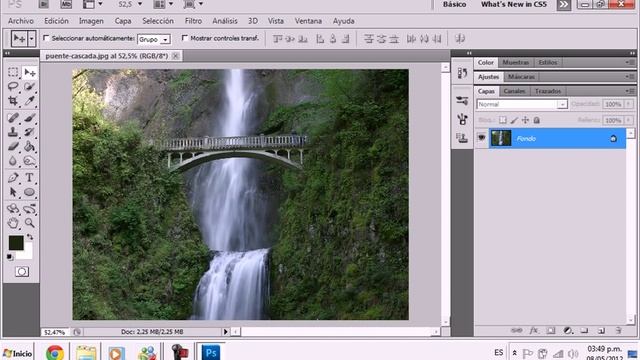Select the 3D Object Rotate tool
The image size is (640, 360).
pyautogui.click(x=13, y=209)
